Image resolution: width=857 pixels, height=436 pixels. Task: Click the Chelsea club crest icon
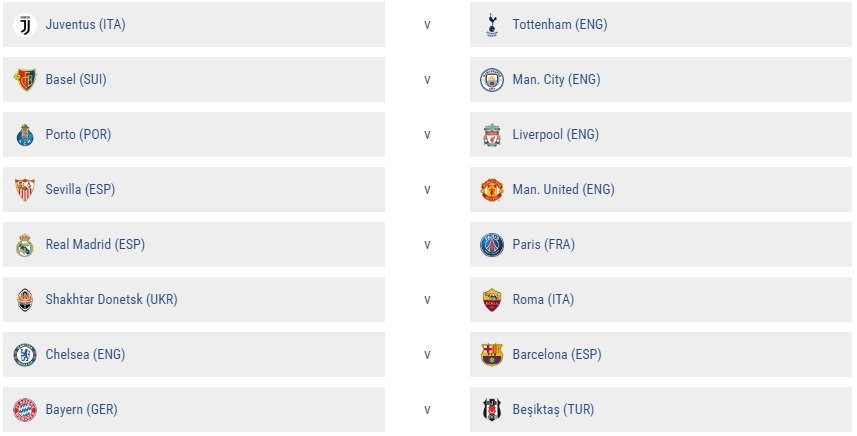[25, 355]
